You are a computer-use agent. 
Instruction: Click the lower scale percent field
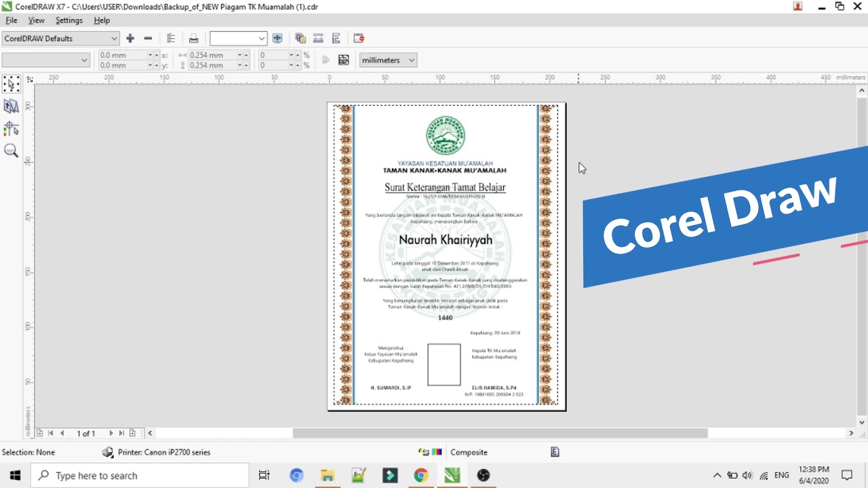tap(273, 66)
